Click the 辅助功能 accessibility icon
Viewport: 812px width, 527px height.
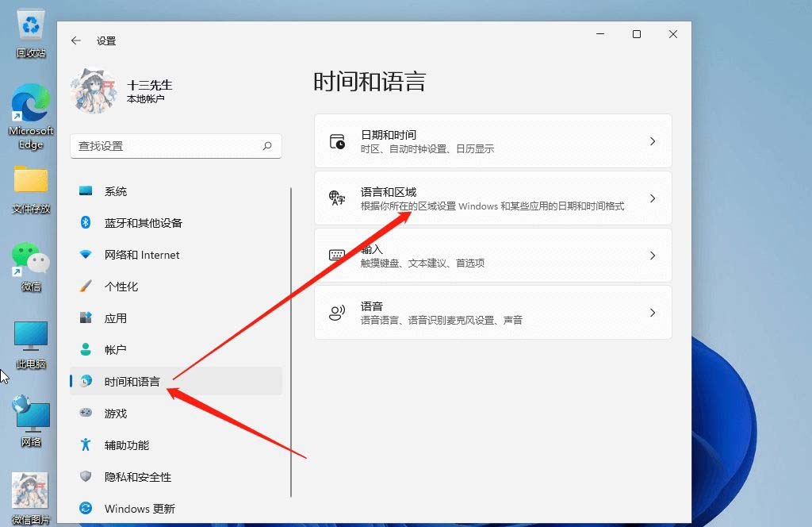coord(86,444)
